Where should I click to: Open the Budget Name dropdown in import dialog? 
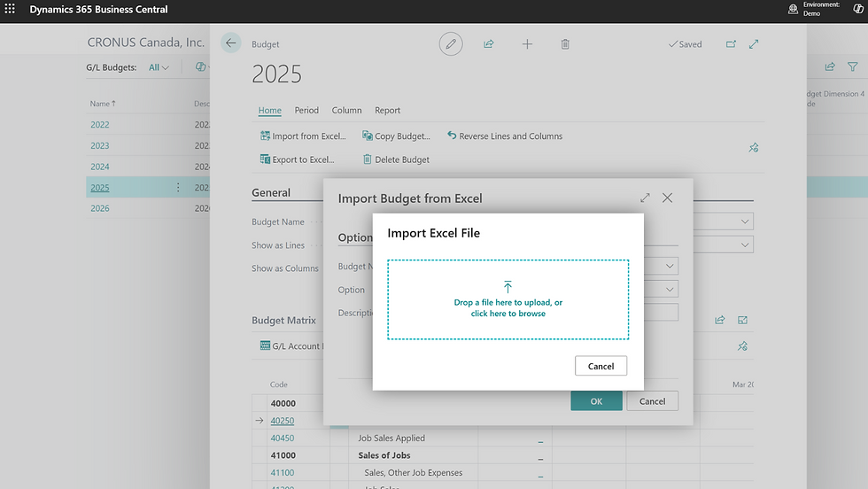click(670, 266)
